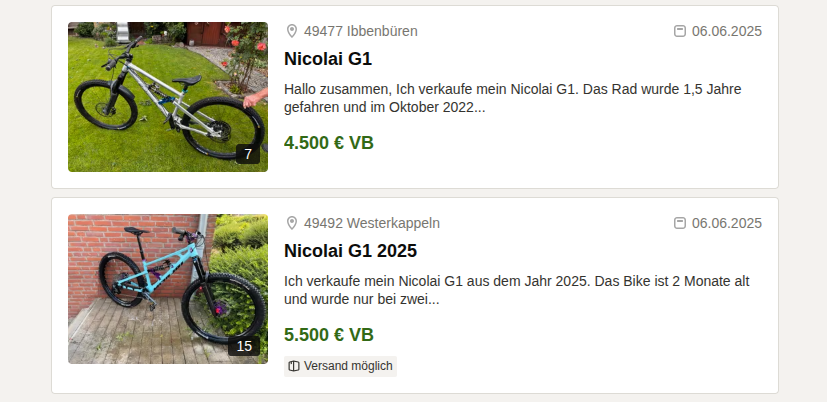Click the date of the Ibbenbüren listing
827x402 pixels.
(x=727, y=32)
